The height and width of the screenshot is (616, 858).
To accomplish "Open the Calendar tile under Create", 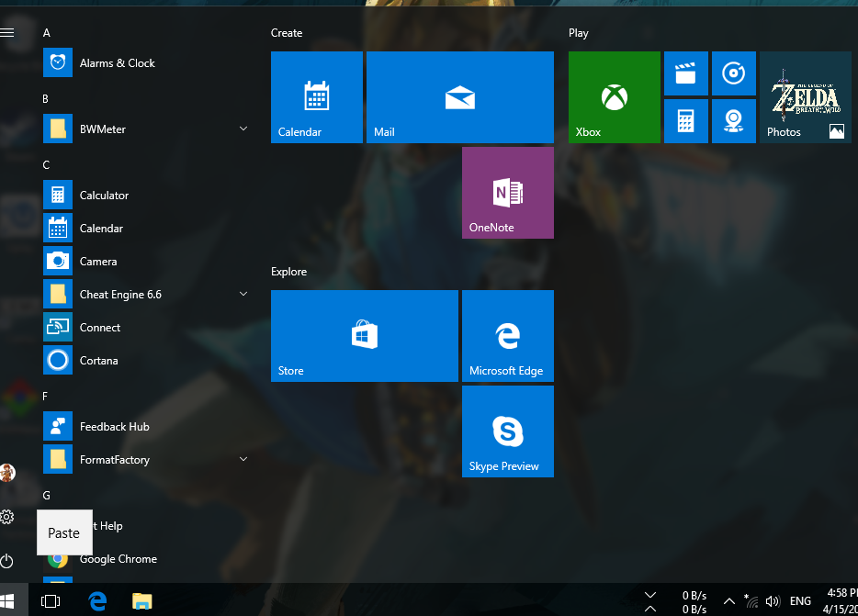I will 317,97.
